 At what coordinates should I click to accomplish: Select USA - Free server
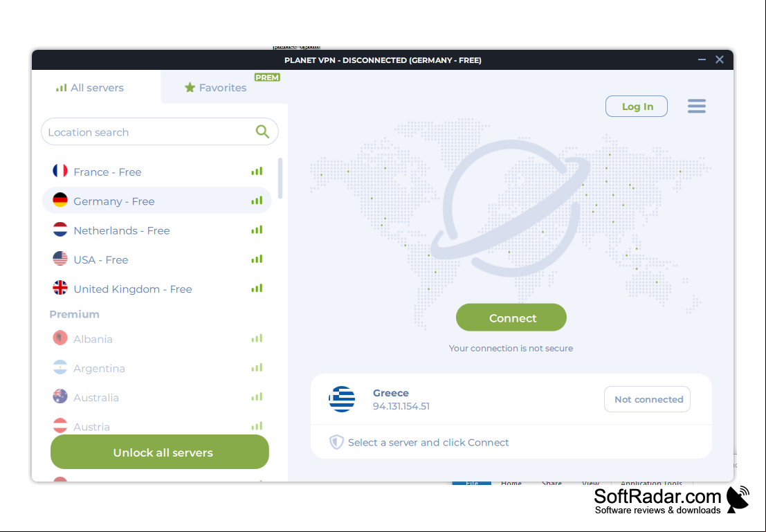tap(157, 259)
